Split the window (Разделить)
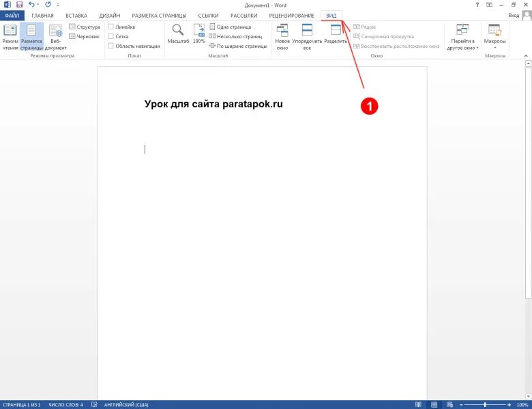 click(336, 33)
